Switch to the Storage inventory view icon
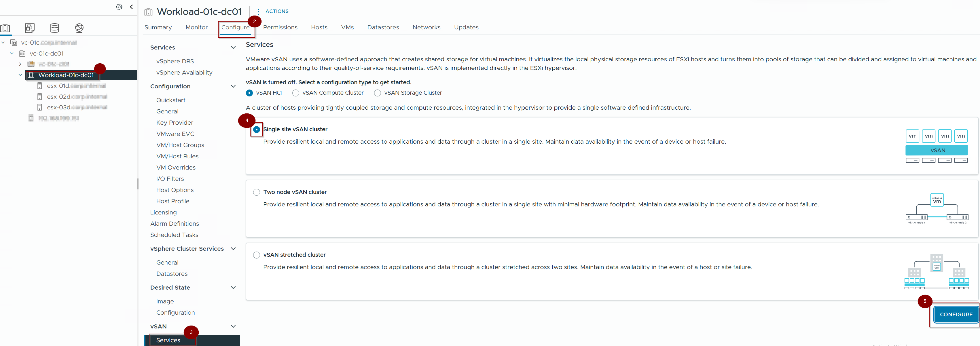The width and height of the screenshot is (980, 346). point(54,28)
